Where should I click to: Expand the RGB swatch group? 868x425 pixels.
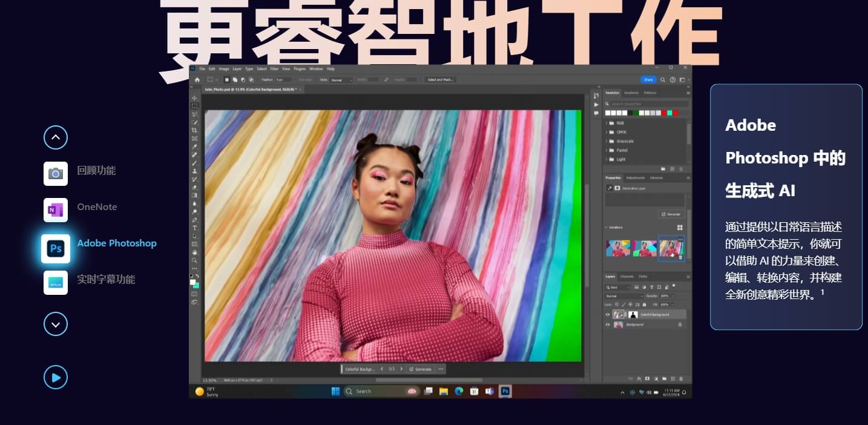[x=607, y=123]
